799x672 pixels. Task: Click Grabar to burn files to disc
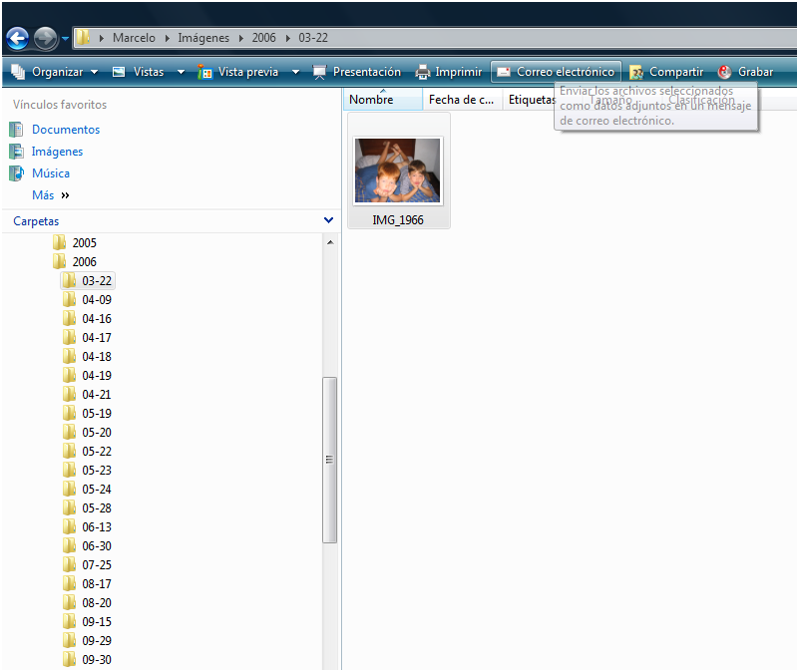(x=724, y=71)
